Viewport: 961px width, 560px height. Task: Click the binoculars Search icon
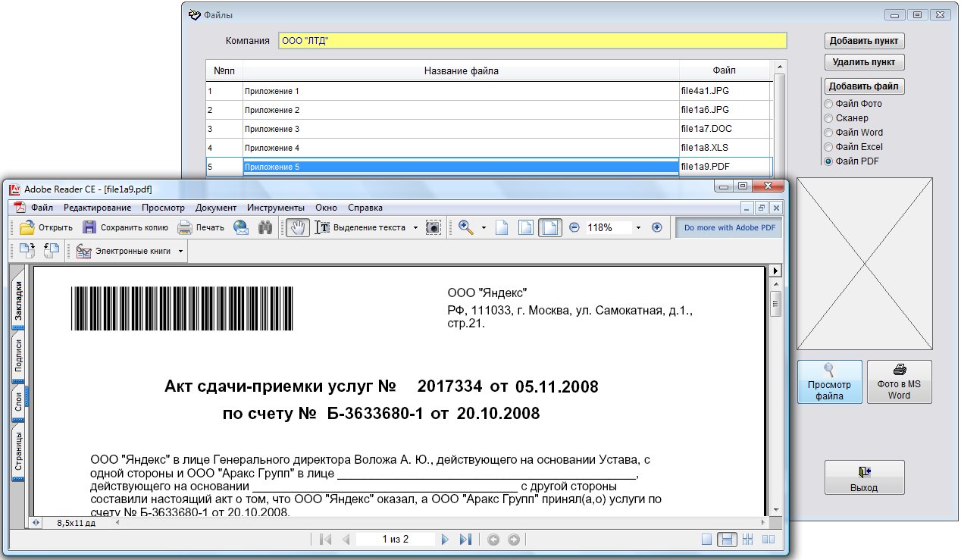265,227
